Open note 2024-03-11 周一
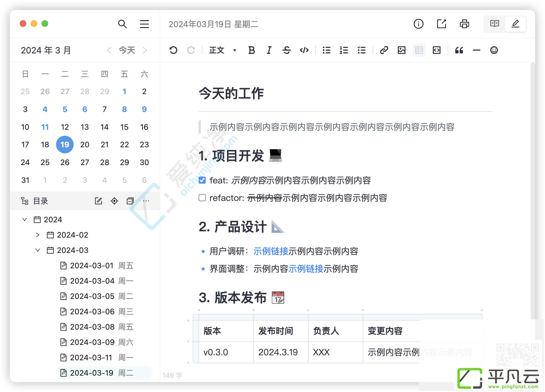Viewport: 545px width, 392px height. (x=97, y=358)
